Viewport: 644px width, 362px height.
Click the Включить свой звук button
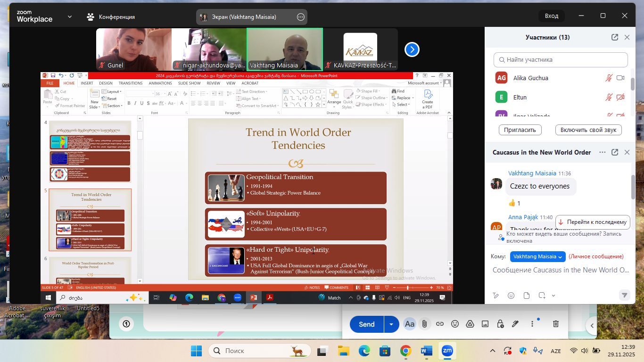[x=588, y=130]
